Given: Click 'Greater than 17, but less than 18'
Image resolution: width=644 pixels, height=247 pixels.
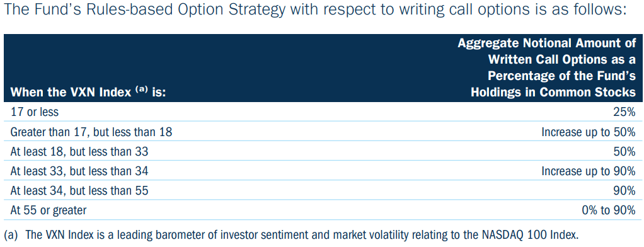Looking at the screenshot, I should pyautogui.click(x=91, y=132).
